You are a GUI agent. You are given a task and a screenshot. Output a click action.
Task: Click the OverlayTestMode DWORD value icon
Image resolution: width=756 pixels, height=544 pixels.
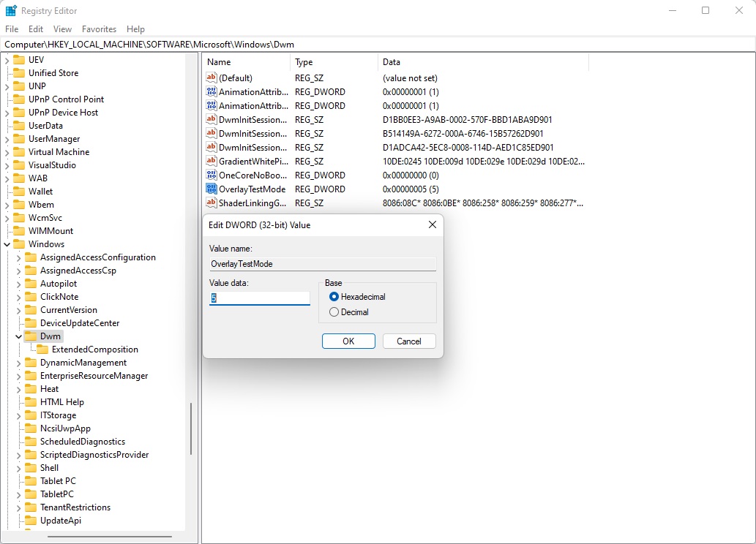coord(212,189)
